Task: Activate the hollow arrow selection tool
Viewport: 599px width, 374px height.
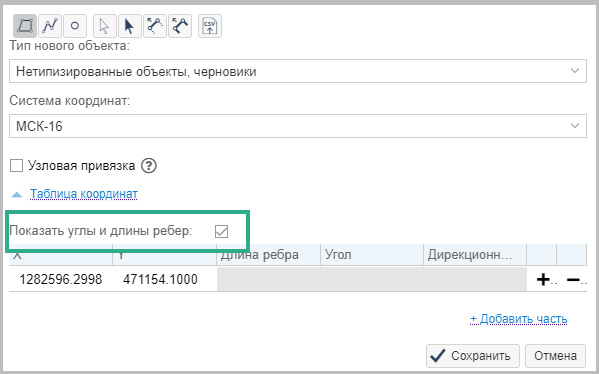Action: point(105,26)
